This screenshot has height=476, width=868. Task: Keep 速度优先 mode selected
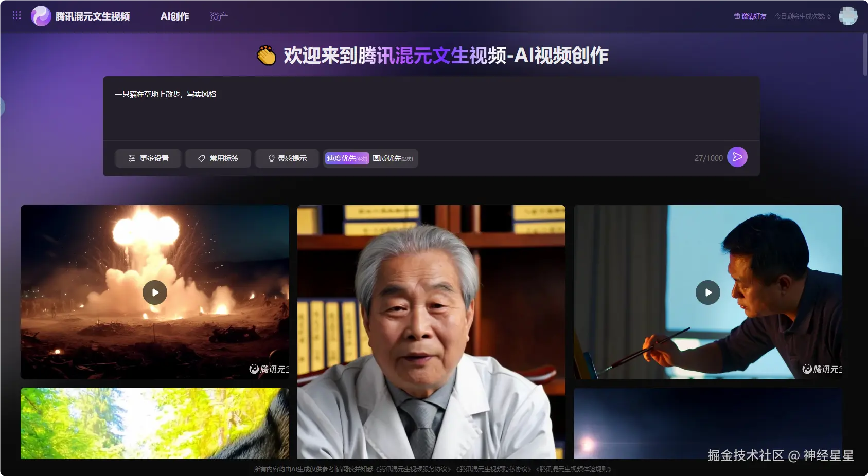(346, 158)
